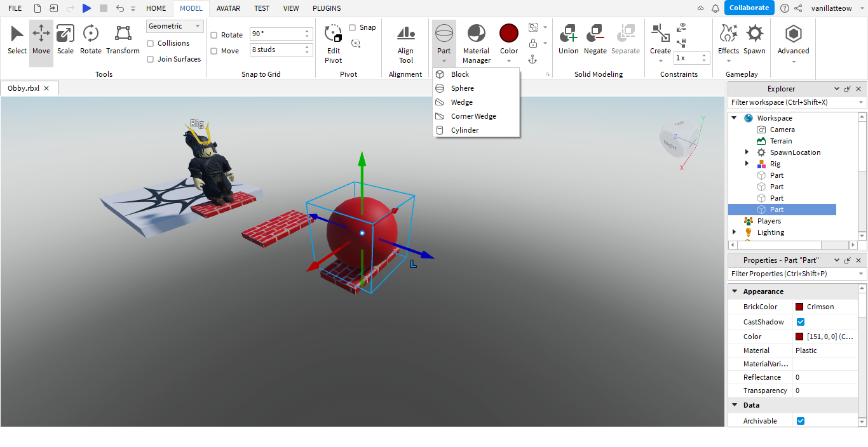Toggle the Join Surfaces checkbox
Screen dimensions: 868x447
coord(151,59)
